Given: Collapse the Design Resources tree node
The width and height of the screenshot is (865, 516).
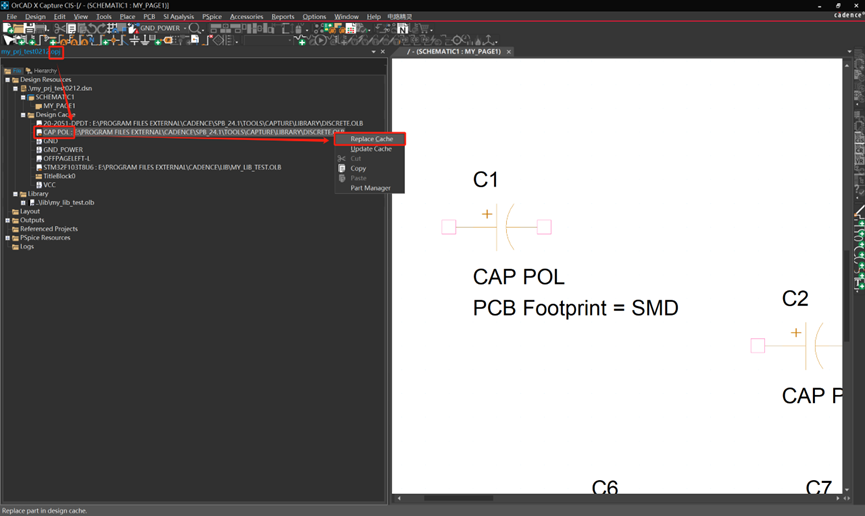Looking at the screenshot, I should point(8,79).
